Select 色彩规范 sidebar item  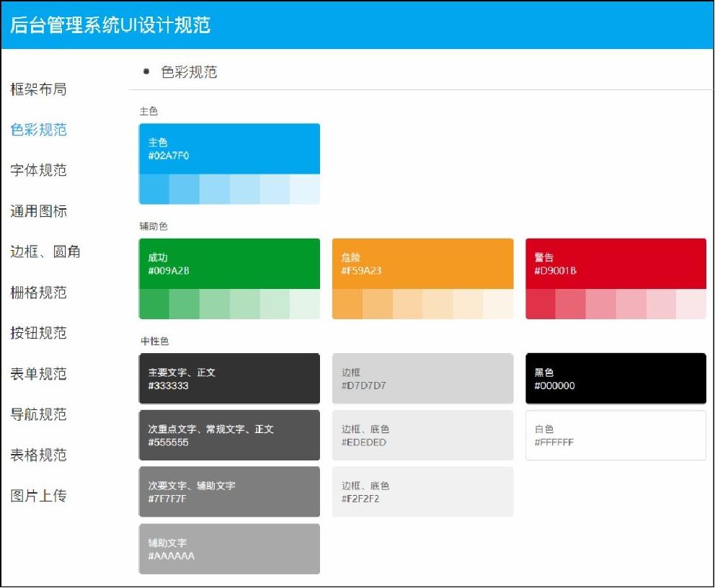click(x=38, y=130)
